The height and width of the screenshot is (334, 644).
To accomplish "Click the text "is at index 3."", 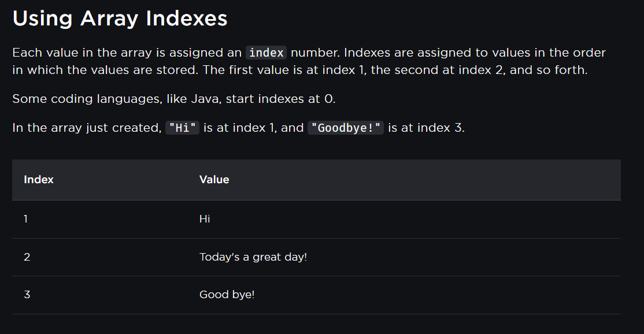I will point(426,128).
